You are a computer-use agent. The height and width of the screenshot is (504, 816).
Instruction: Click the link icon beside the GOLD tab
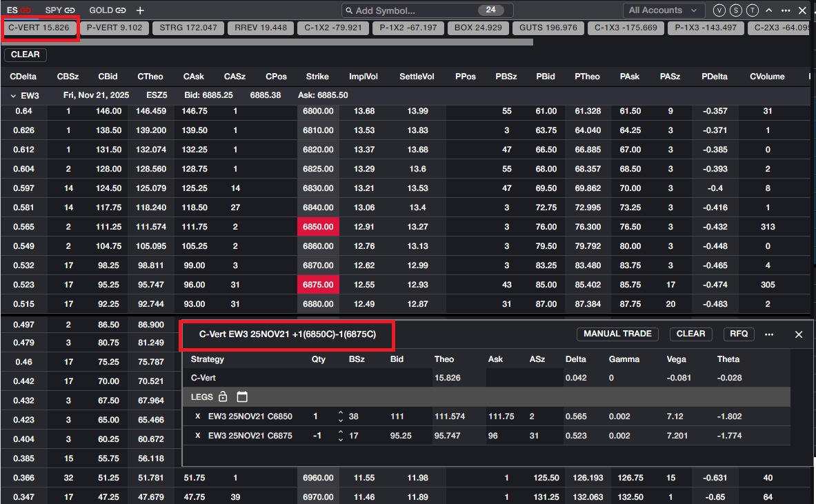coord(121,10)
